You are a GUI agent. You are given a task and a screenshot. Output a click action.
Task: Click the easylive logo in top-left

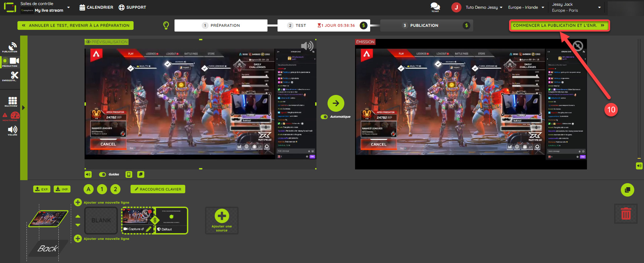pos(10,7)
